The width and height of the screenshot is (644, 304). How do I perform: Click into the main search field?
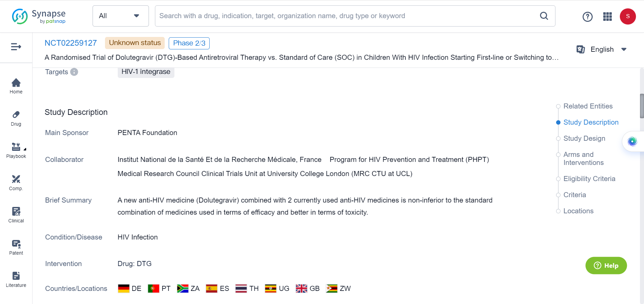pos(345,16)
